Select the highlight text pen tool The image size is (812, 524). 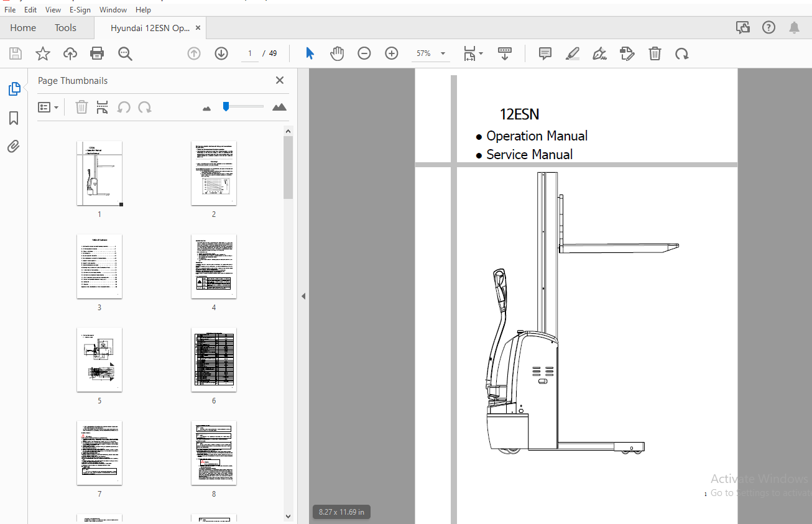(x=573, y=53)
